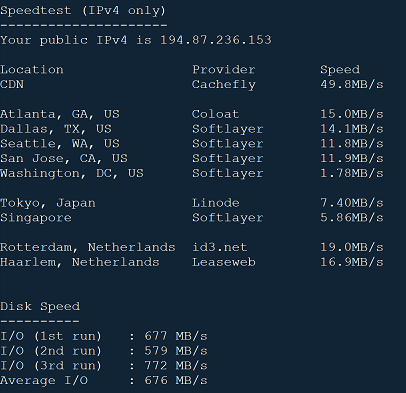Screen dimensions: 406x393
Task: Click the Atlanta, GA, US location row
Action: tap(192, 114)
